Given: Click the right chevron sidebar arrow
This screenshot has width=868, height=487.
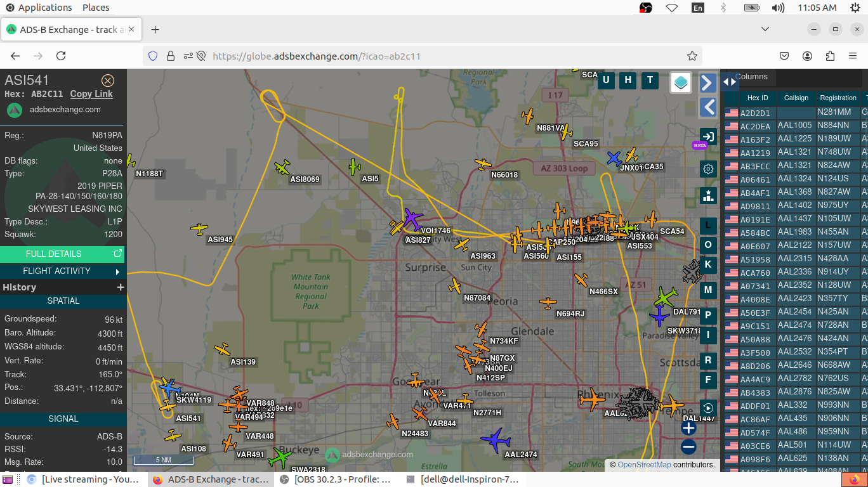Looking at the screenshot, I should coord(708,82).
